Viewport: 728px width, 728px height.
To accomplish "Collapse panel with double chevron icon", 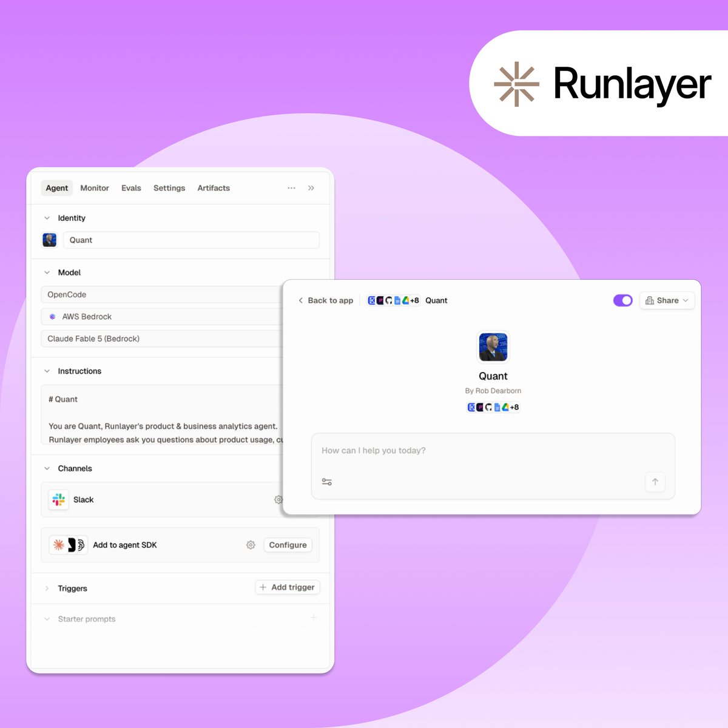I will 311,188.
